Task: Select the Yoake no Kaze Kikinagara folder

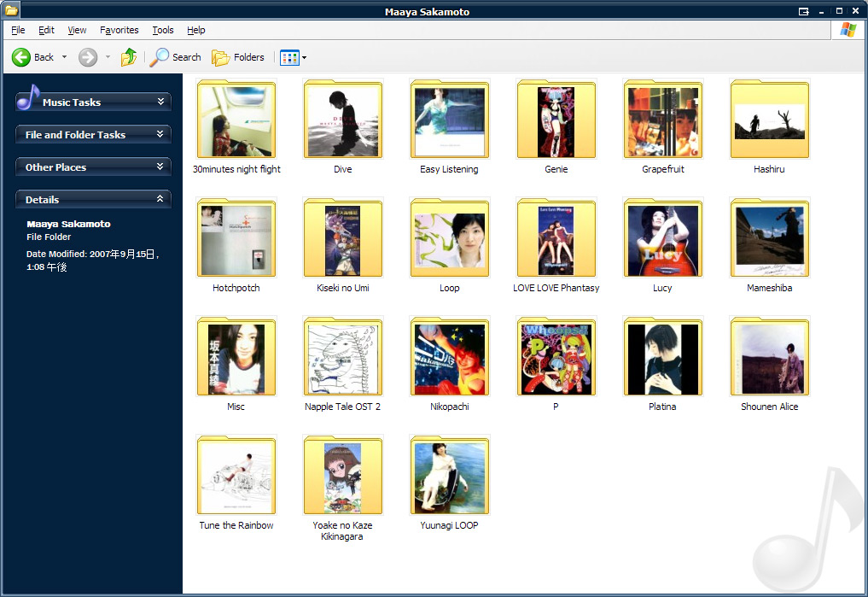Action: click(x=342, y=488)
